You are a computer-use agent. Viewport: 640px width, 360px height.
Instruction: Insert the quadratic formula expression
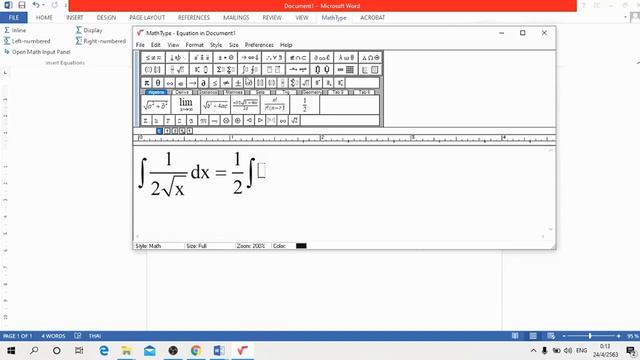(245, 104)
